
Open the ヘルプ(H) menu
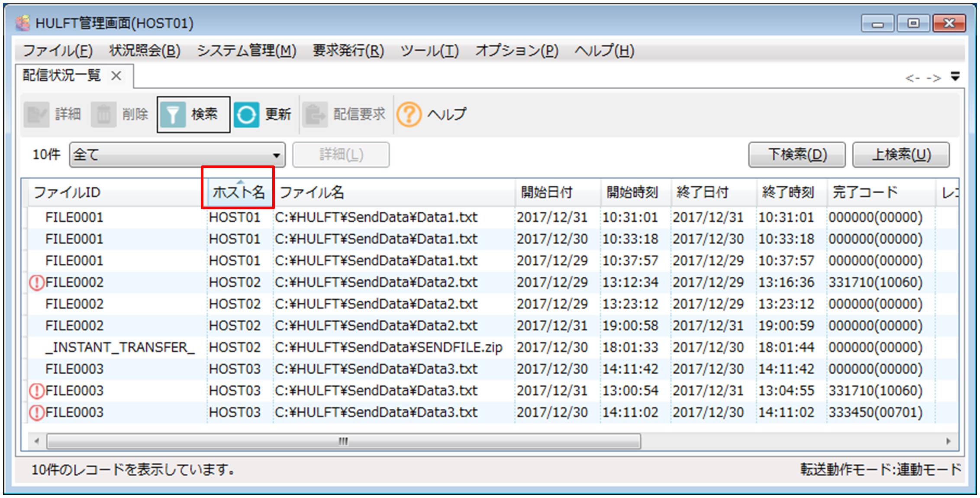[604, 51]
